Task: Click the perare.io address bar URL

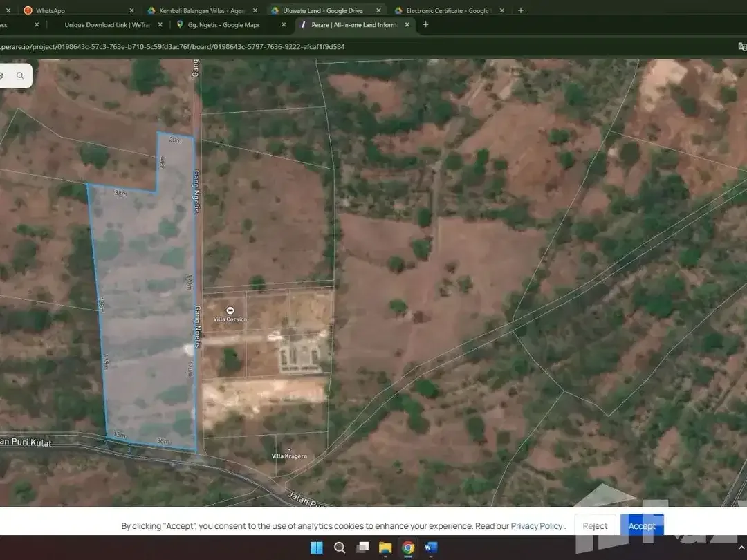Action: (x=172, y=47)
